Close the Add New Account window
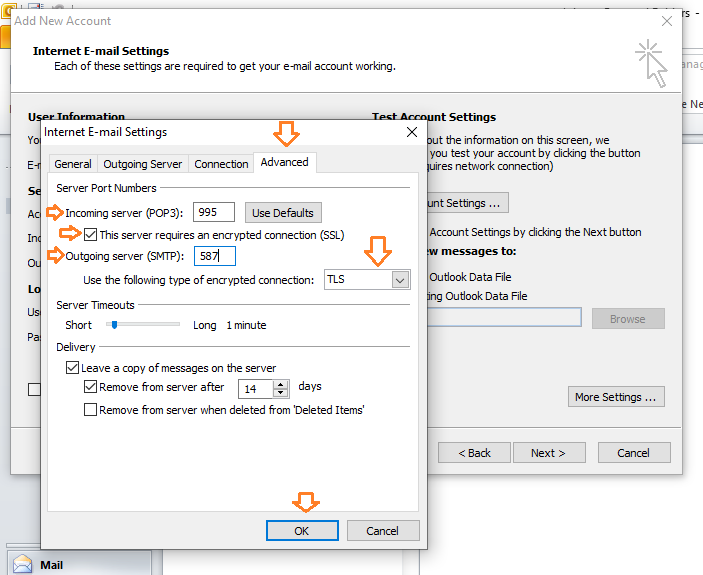703x575 pixels. coord(667,21)
